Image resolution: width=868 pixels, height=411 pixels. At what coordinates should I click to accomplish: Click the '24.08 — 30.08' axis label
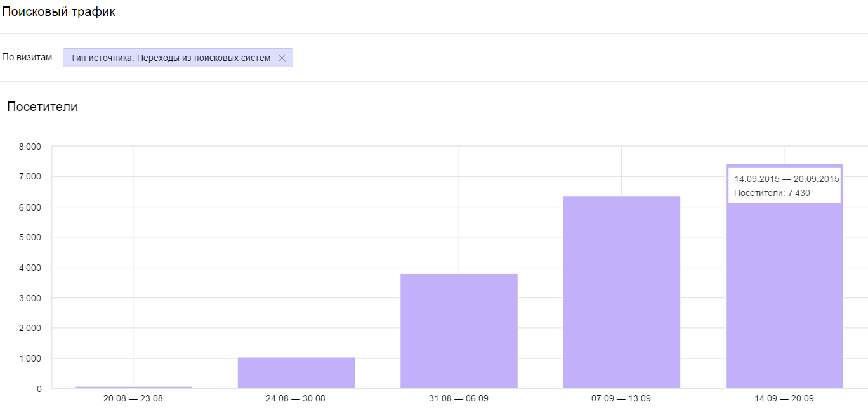(296, 399)
